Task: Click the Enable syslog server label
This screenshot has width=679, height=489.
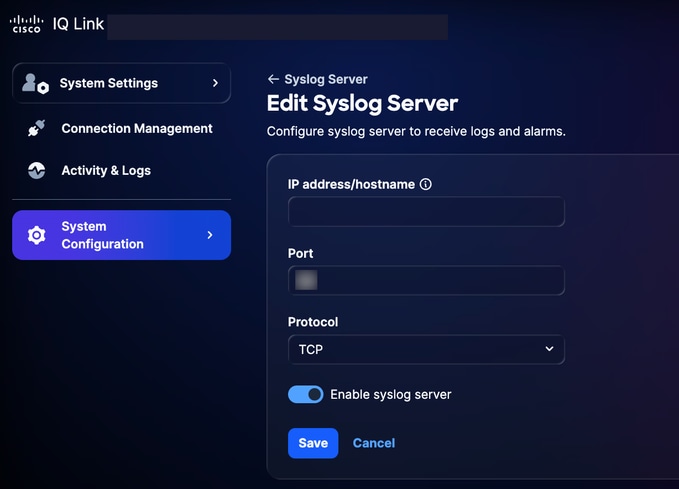Action: click(391, 395)
